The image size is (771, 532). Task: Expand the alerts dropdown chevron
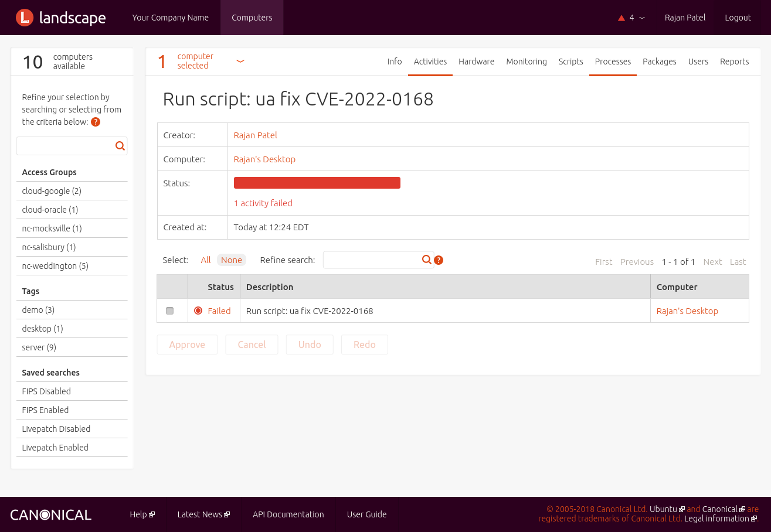tap(642, 18)
